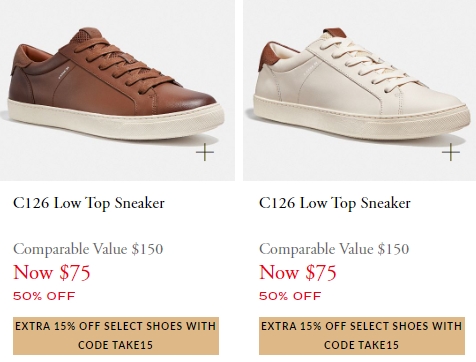
Task: Click 50% OFF label under white sneaker
Action: 290,296
